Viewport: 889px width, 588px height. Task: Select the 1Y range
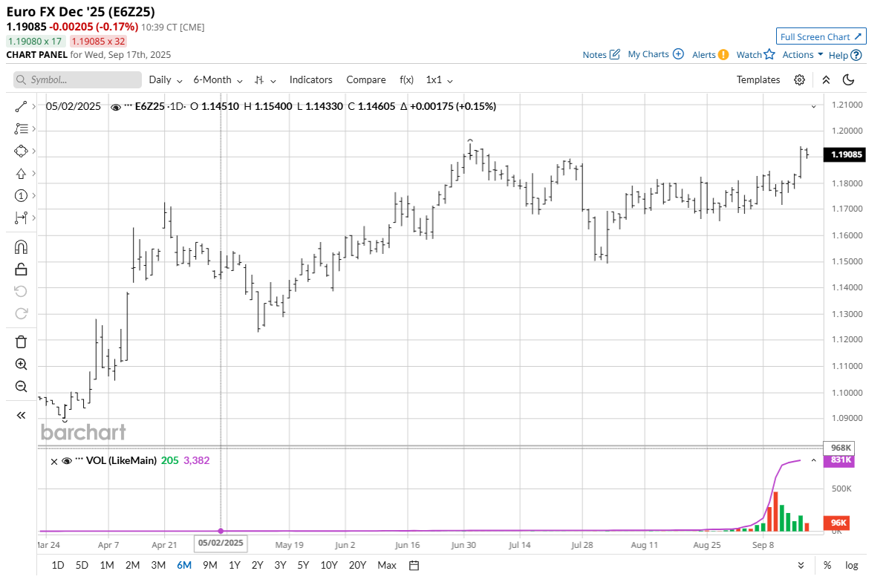click(x=235, y=565)
